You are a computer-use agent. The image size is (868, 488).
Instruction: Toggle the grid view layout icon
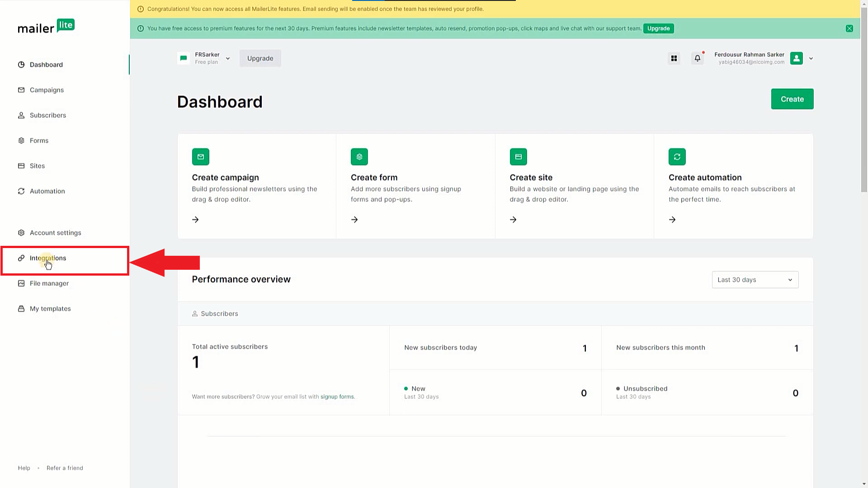(674, 58)
